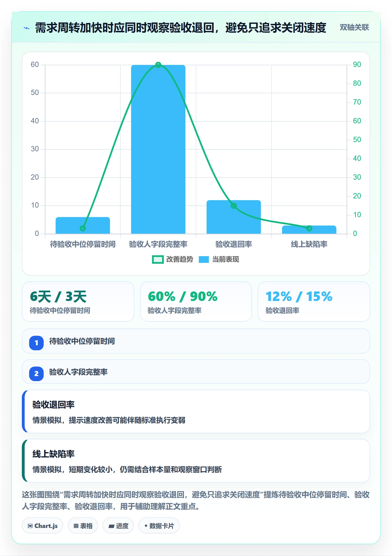Click the tallest bar for 验收人字段完整率
The width and height of the screenshot is (392, 556).
click(x=158, y=149)
